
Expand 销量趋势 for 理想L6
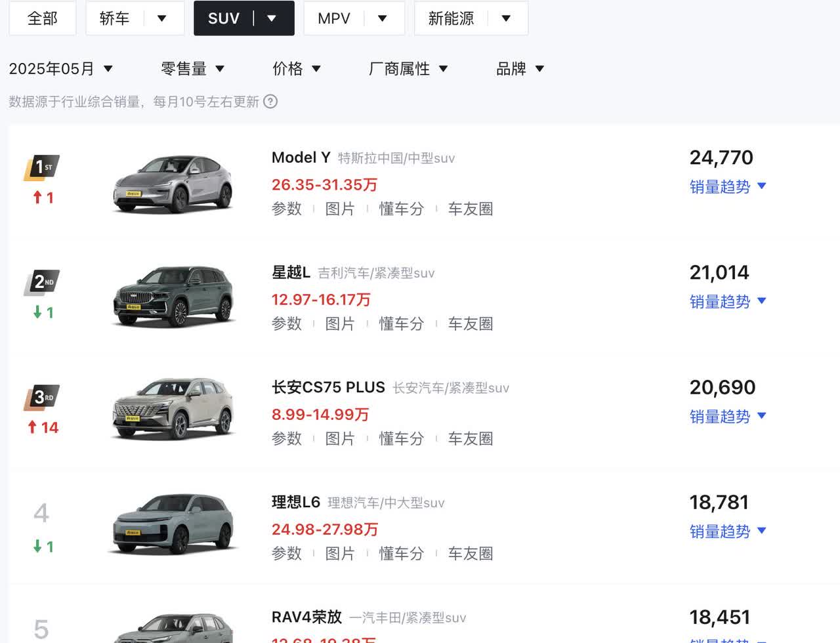point(728,531)
